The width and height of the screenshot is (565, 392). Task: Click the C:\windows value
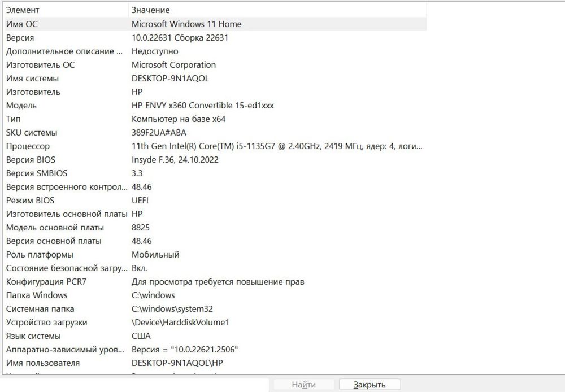point(153,295)
